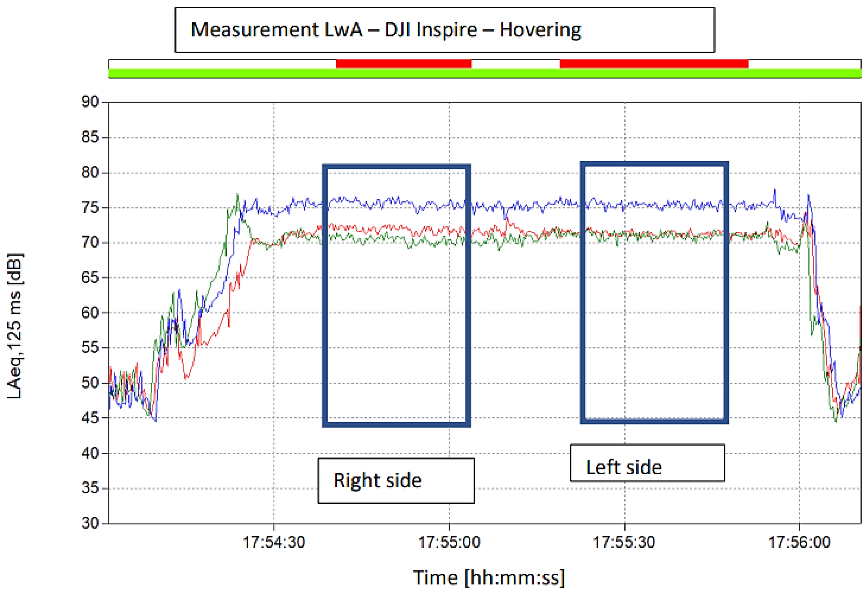Click the 30 dB y-axis label

pos(90,523)
